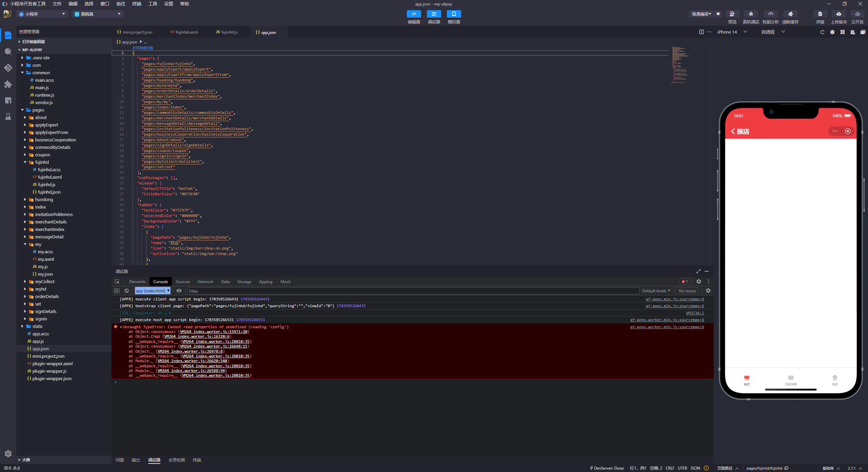Switch to the fujinhd.axml tab
Image resolution: width=868 pixels, height=472 pixels.
click(184, 32)
